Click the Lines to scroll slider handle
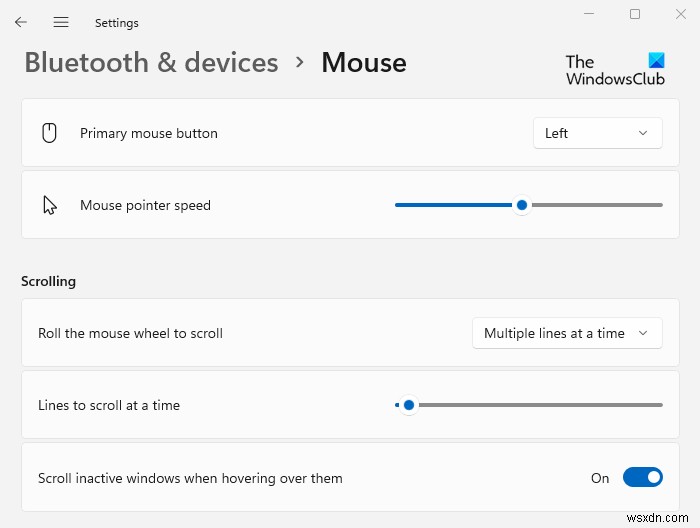This screenshot has height=528, width=700. [408, 405]
